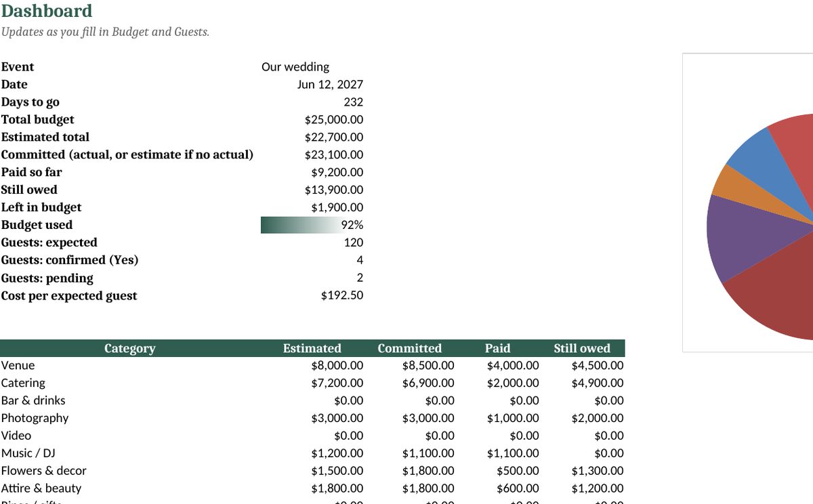
Task: Select the 'Our wedding' event value
Action: coord(295,67)
